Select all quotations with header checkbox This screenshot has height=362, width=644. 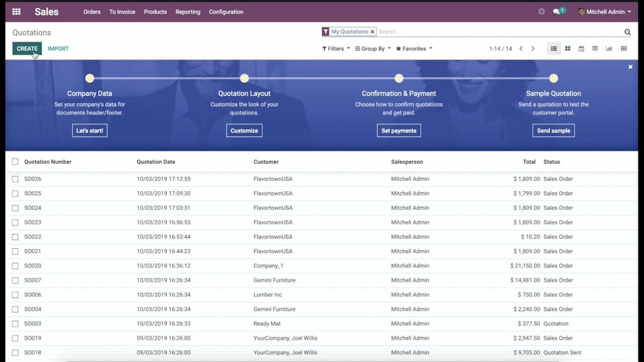15,162
